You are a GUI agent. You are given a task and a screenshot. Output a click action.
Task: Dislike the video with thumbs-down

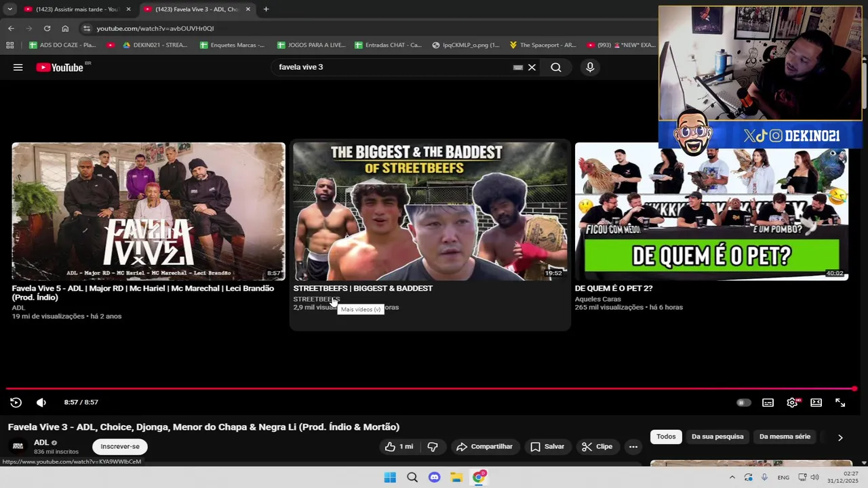[x=433, y=447]
